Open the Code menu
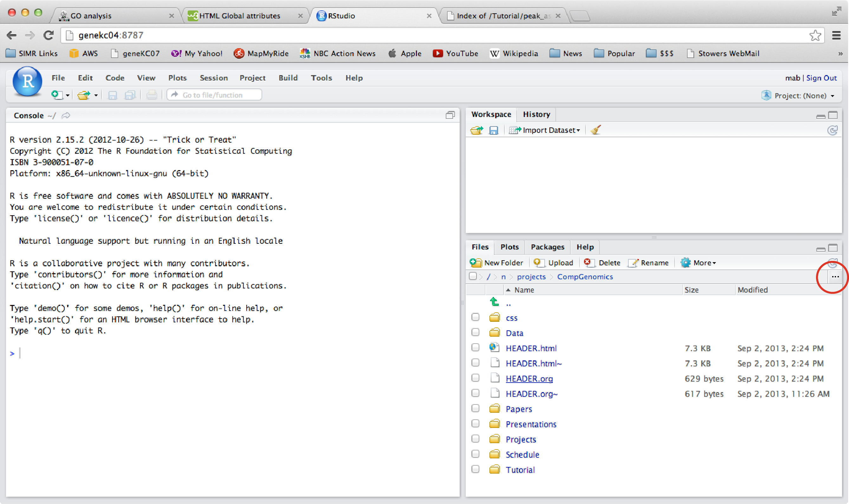 point(115,78)
